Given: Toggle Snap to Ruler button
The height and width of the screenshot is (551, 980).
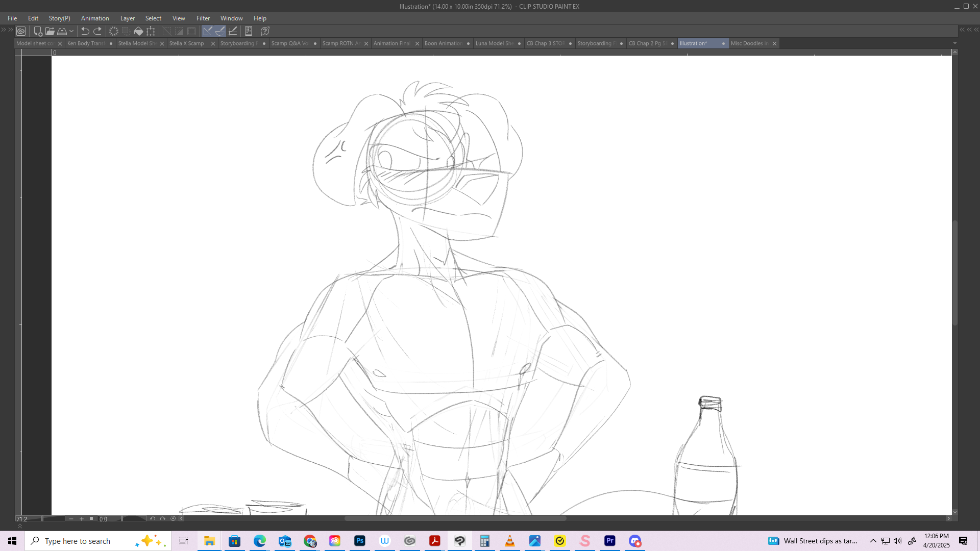Looking at the screenshot, I should [208, 31].
